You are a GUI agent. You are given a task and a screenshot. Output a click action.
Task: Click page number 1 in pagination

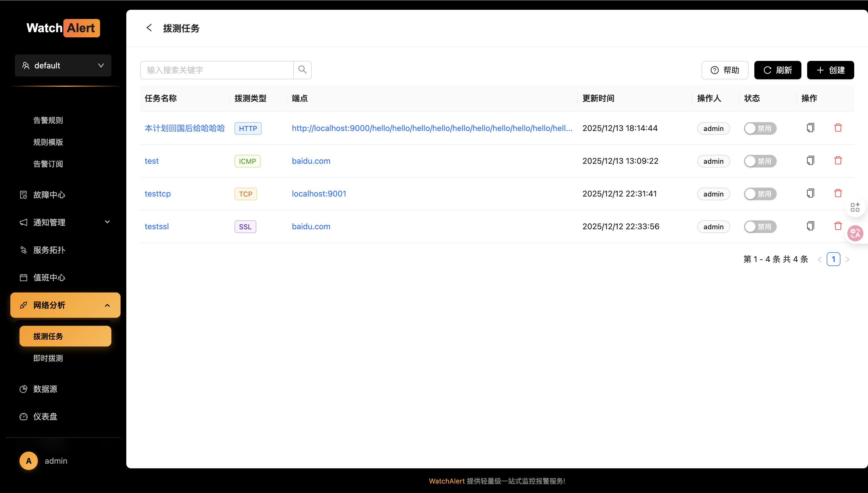tap(833, 259)
